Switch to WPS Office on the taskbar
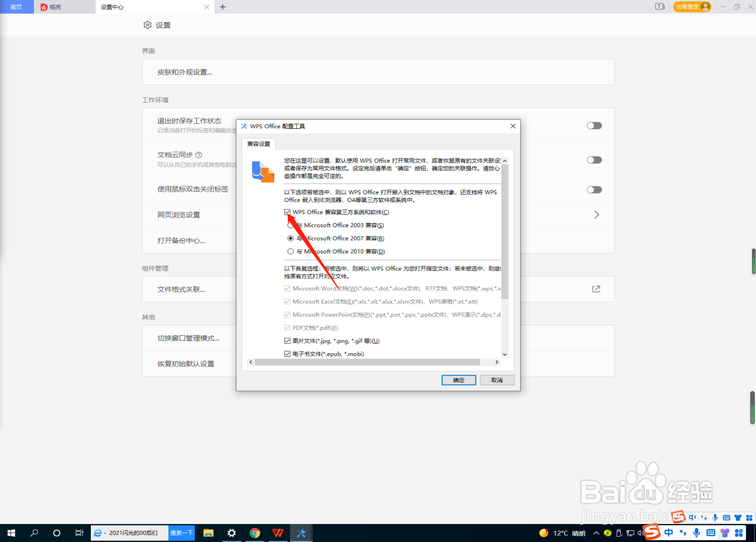756x542 pixels. (278, 533)
